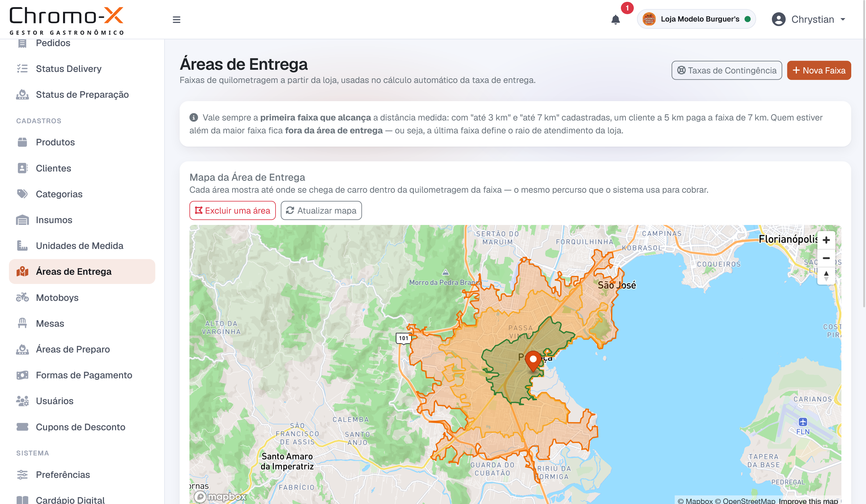The width and height of the screenshot is (866, 504).
Task: Click the Categorias tag icon
Action: click(x=22, y=194)
